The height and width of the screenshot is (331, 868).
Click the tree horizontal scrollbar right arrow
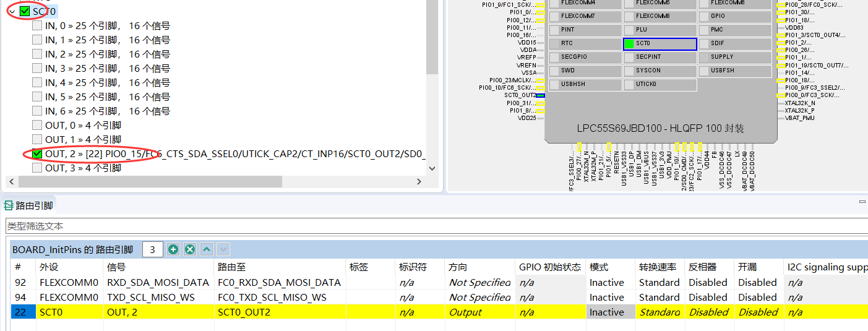coord(419,182)
